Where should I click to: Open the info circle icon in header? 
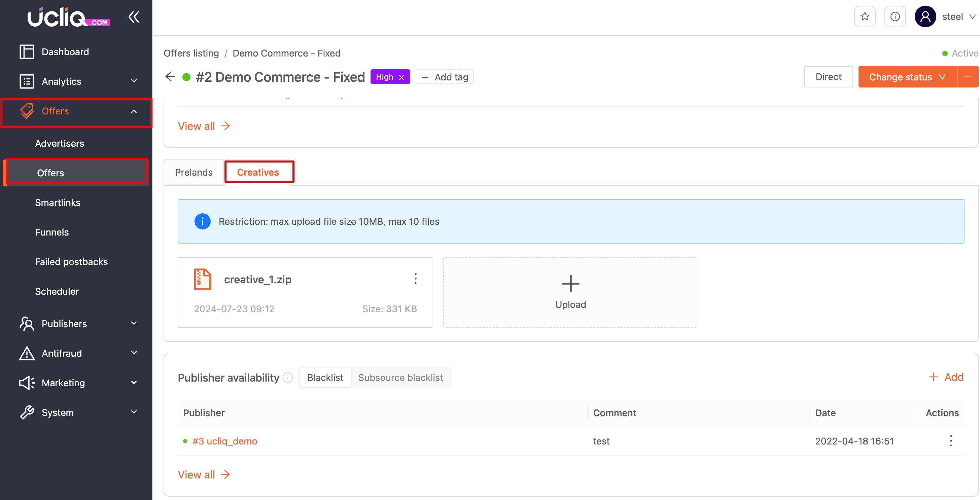click(x=895, y=17)
